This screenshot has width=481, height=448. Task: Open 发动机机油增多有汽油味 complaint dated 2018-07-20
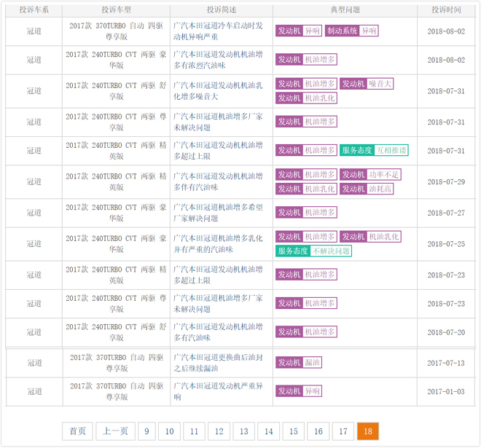pos(218,332)
